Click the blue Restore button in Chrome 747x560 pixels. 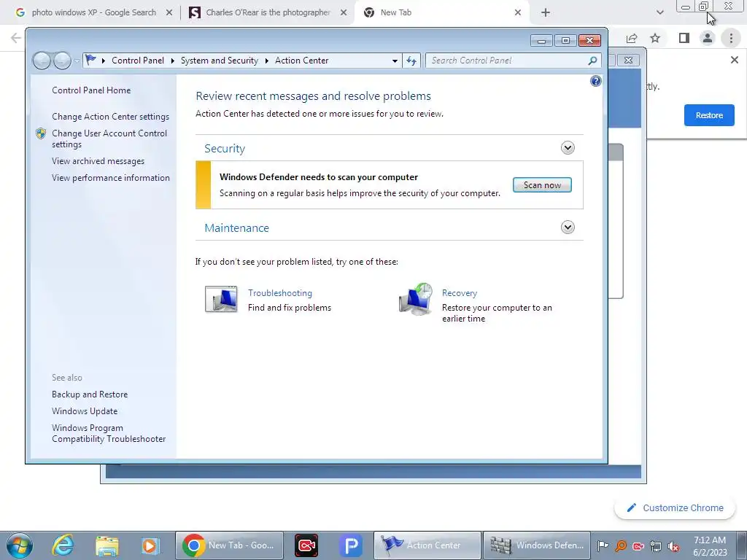coord(709,115)
